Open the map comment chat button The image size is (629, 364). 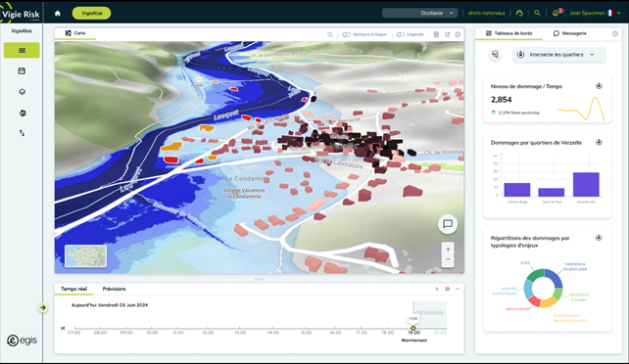pyautogui.click(x=448, y=224)
